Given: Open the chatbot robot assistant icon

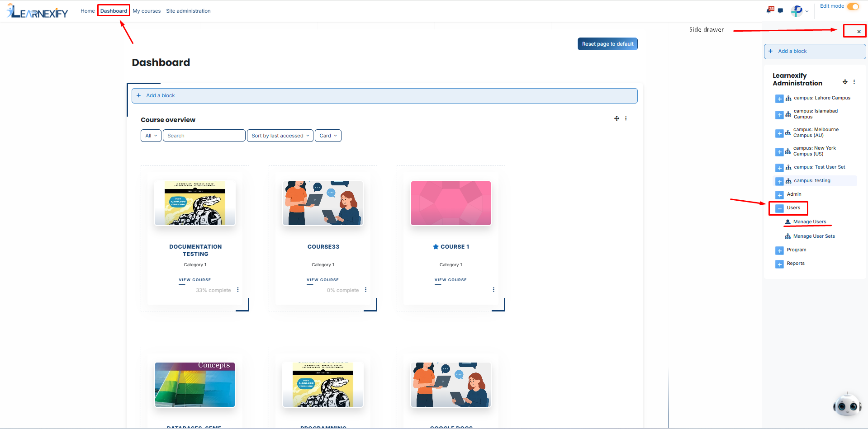Looking at the screenshot, I should tap(847, 405).
